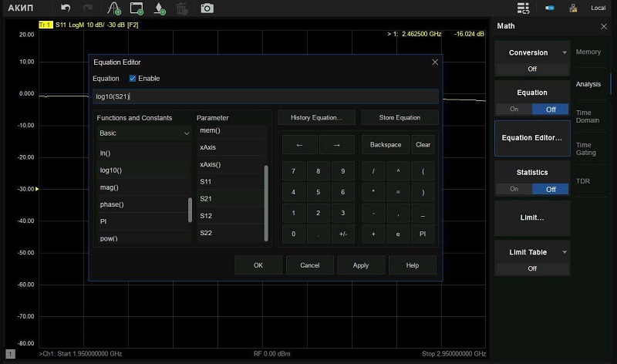617x364 pixels.
Task: Open the Conversion dropdown in Math panel
Action: tap(532, 53)
